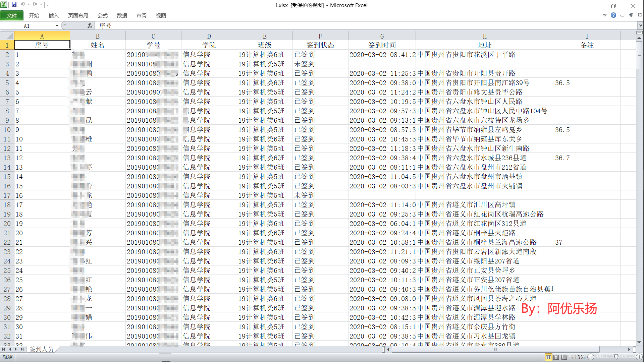
Task: Switch to the 数据 ribbon tab
Action: (122, 15)
